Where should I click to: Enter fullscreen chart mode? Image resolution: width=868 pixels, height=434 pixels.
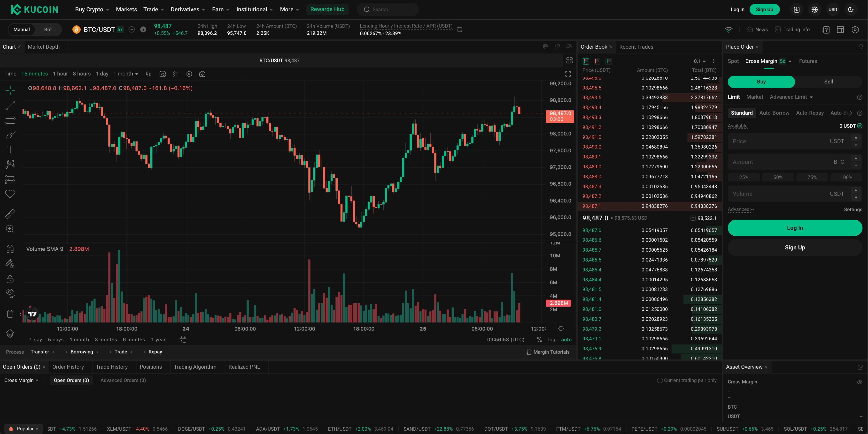pyautogui.click(x=568, y=74)
